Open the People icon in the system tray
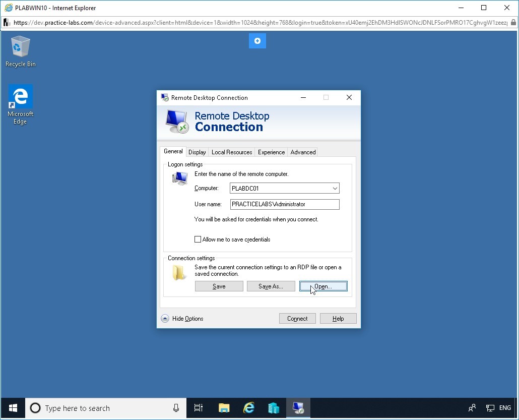 point(472,408)
